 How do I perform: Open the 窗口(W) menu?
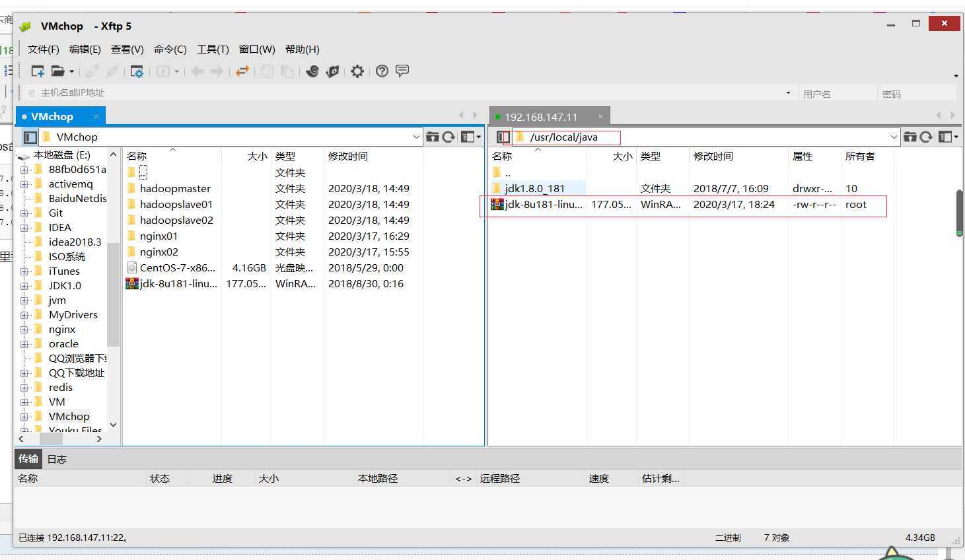[x=257, y=50]
